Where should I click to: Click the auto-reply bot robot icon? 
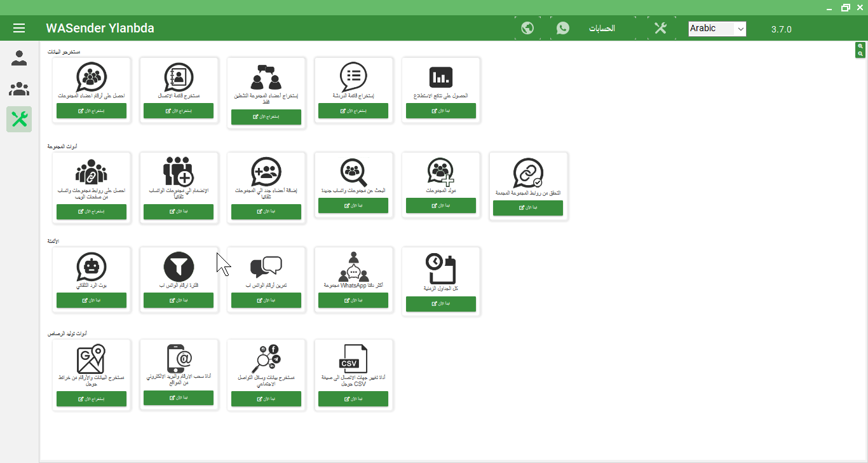pos(92,266)
